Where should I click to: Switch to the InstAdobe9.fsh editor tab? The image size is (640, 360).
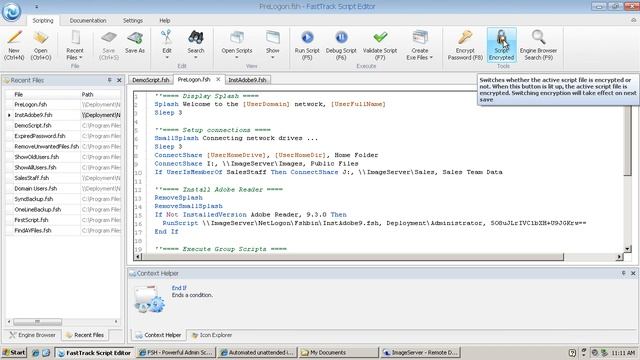247,80
